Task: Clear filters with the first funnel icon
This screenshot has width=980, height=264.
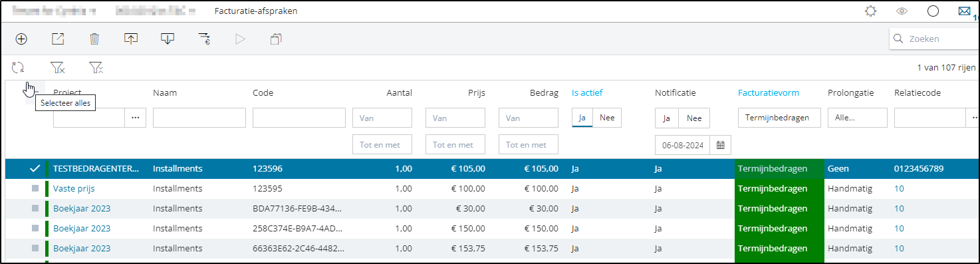Action: click(58, 67)
